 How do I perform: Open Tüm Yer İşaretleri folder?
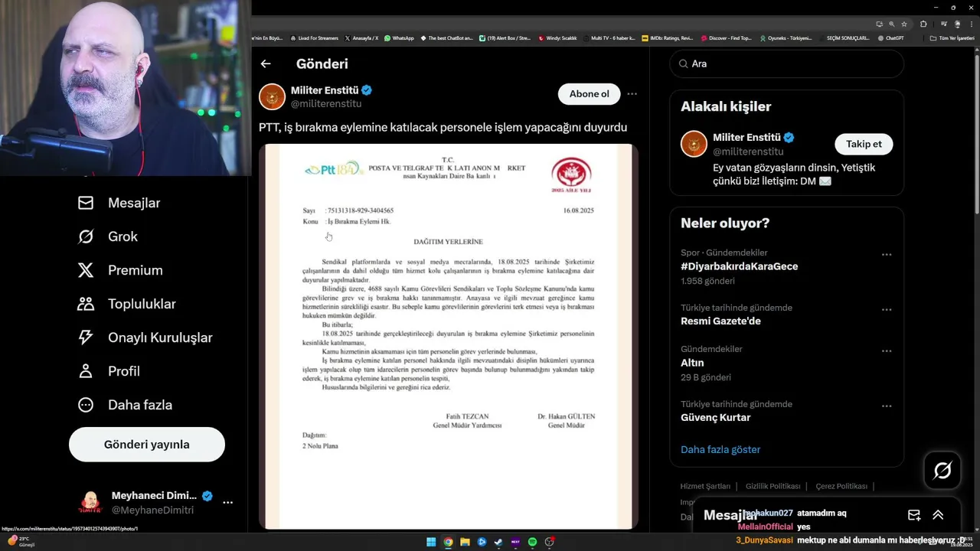pos(952,38)
